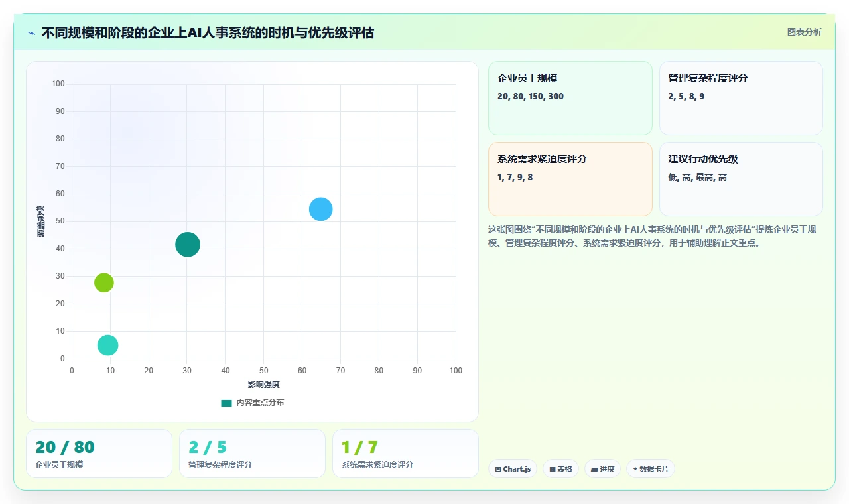Open the 企业员工规模 info card at top
Screen dimensions: 849x504
(570, 98)
